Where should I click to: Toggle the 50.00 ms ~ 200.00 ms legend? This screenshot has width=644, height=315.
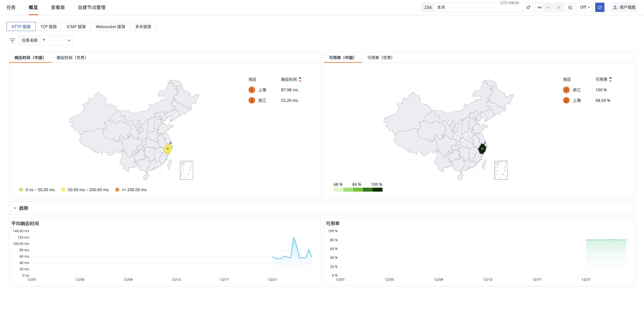click(x=85, y=190)
